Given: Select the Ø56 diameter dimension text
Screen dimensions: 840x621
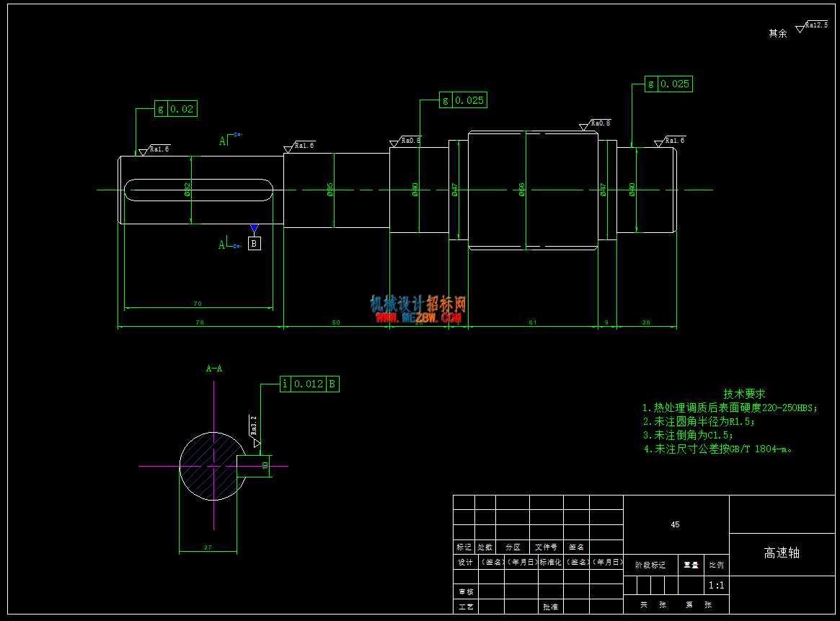Looking at the screenshot, I should coord(522,190).
